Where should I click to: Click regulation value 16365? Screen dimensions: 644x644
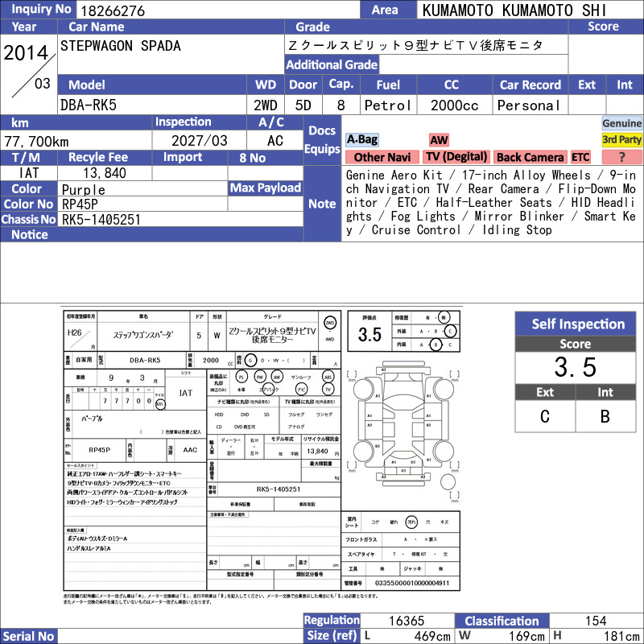click(x=407, y=621)
